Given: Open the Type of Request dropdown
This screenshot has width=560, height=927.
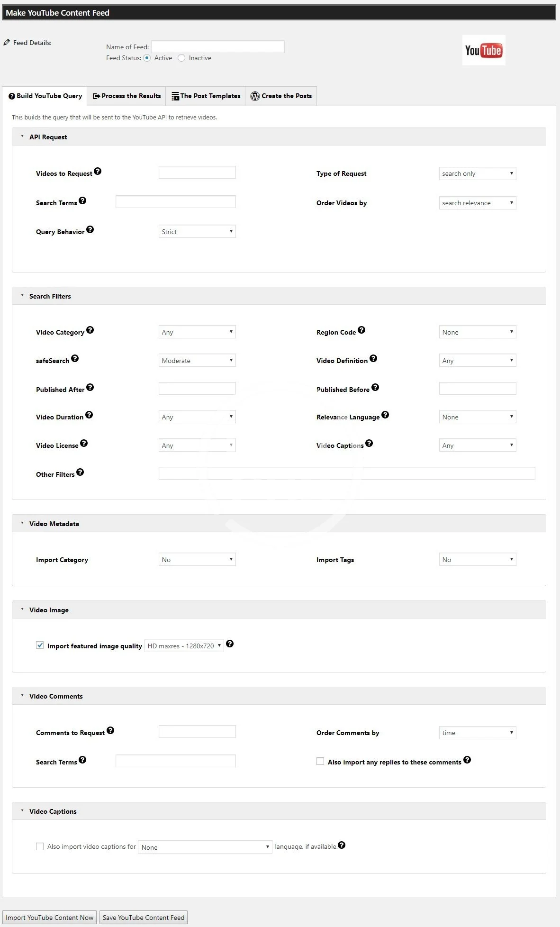Looking at the screenshot, I should point(477,174).
